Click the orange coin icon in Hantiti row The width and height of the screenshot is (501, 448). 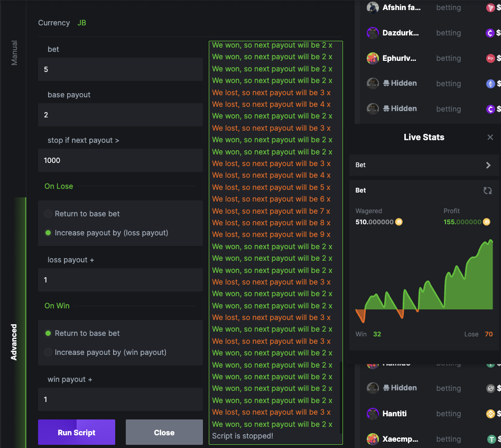coord(490,414)
